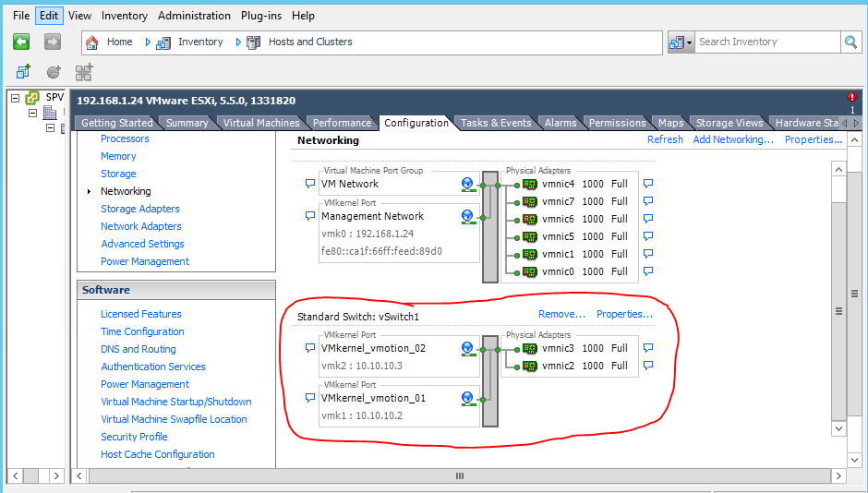Click the red alert icon on host header
The height and width of the screenshot is (493, 868).
click(852, 97)
